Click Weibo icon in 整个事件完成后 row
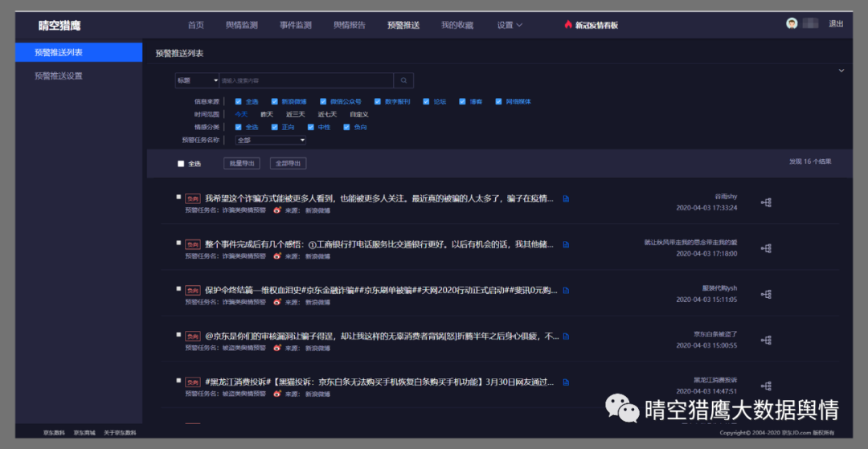 tap(276, 256)
